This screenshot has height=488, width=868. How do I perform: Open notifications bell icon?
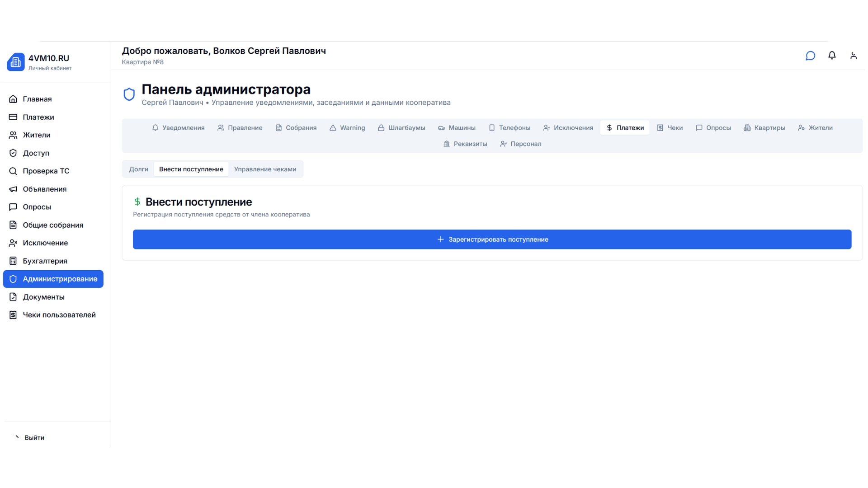832,56
